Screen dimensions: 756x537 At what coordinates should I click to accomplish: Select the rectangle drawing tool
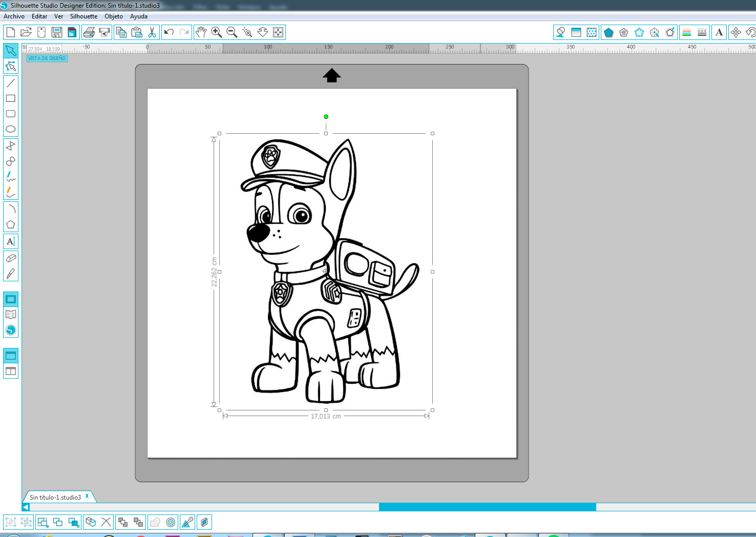[x=11, y=98]
